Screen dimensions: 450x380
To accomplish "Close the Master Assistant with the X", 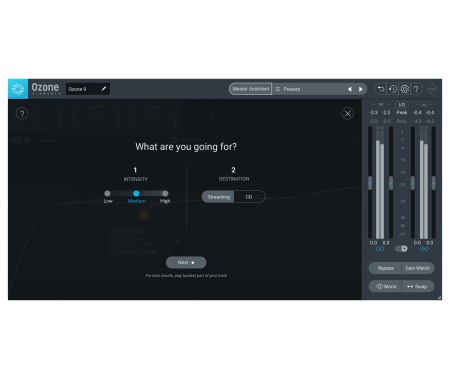I will pyautogui.click(x=348, y=114).
